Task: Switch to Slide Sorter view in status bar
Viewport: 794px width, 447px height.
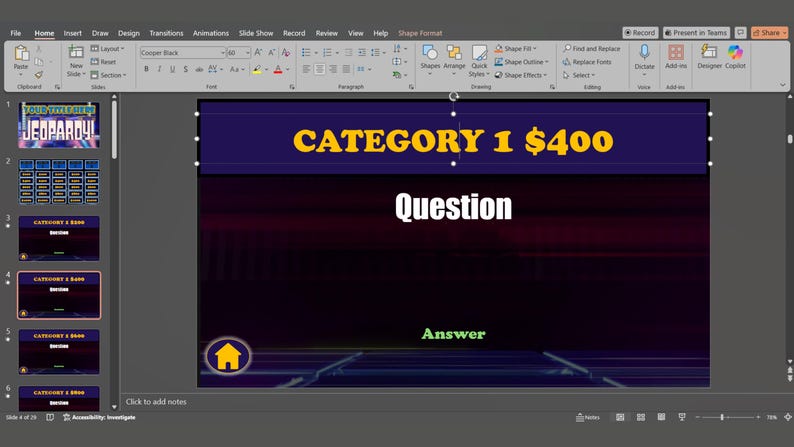Action: 641,417
